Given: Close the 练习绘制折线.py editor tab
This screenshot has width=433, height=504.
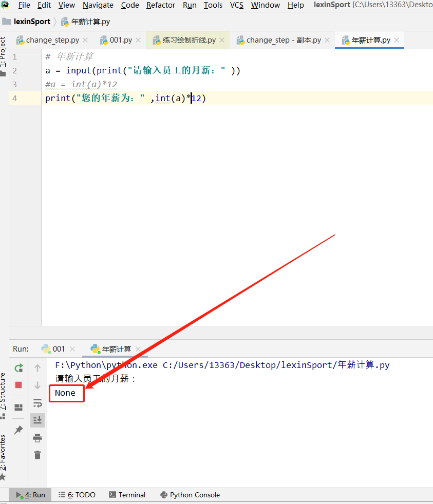Looking at the screenshot, I should pos(222,40).
